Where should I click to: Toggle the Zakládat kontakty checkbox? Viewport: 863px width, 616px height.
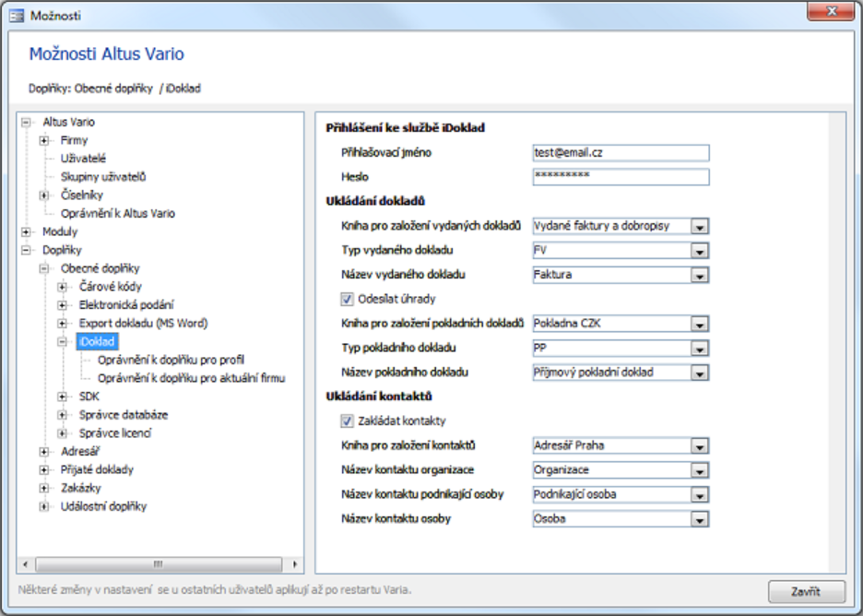click(x=347, y=421)
